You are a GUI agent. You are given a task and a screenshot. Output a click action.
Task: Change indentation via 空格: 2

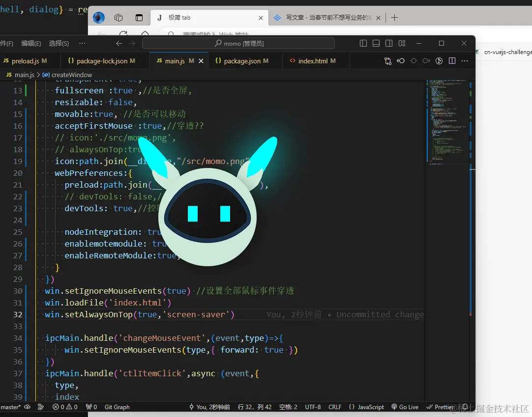coord(288,407)
